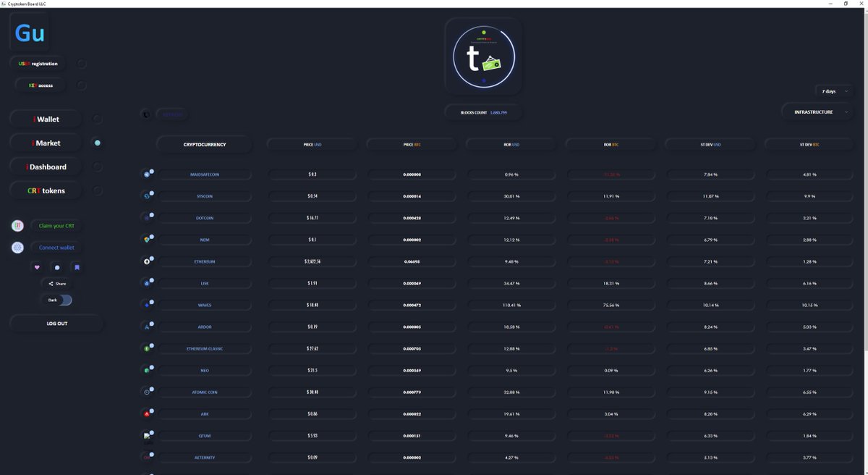
Task: Sort by ROR BTC column header
Action: 611,145
